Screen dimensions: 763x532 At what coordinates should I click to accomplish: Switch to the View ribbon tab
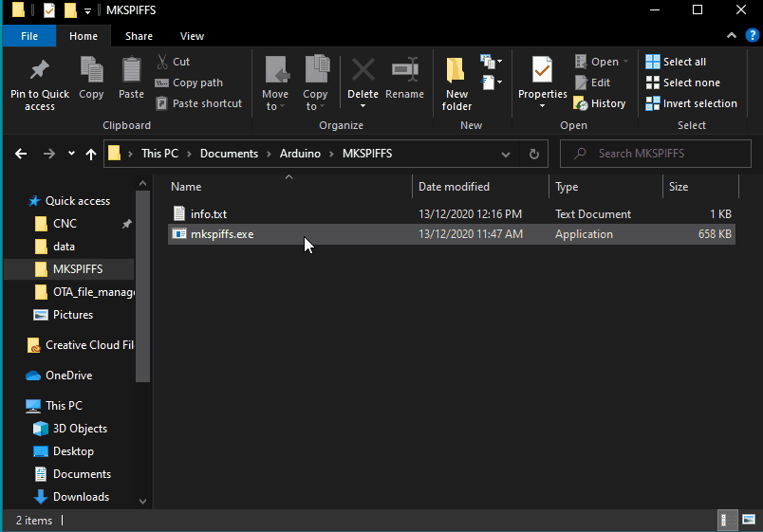(192, 36)
